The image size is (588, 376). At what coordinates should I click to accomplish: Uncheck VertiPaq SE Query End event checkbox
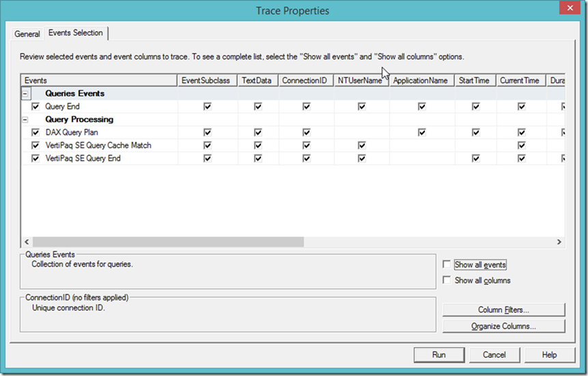pos(36,158)
